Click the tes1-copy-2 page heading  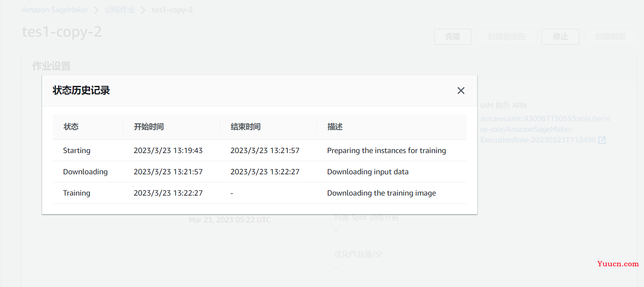[x=62, y=31]
